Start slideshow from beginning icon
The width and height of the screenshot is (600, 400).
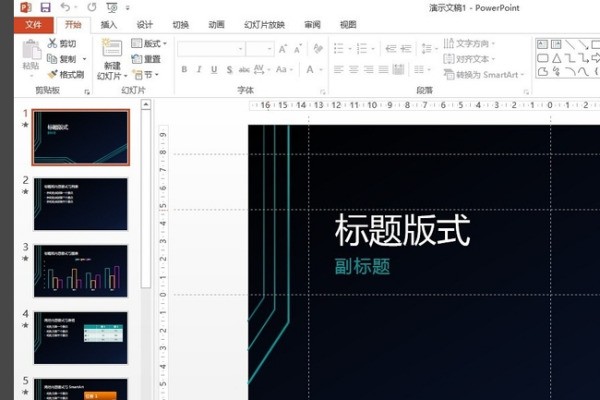point(112,7)
